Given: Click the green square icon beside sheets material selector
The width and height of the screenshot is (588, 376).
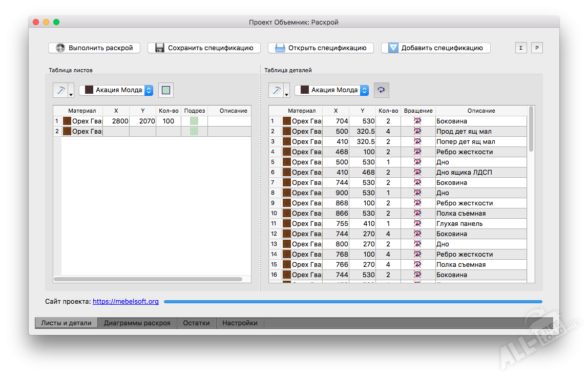Looking at the screenshot, I should (165, 90).
